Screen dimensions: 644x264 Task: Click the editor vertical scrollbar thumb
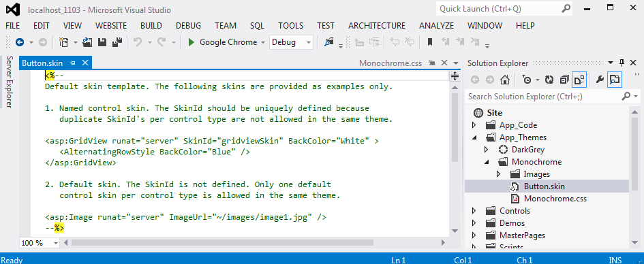pos(455,127)
